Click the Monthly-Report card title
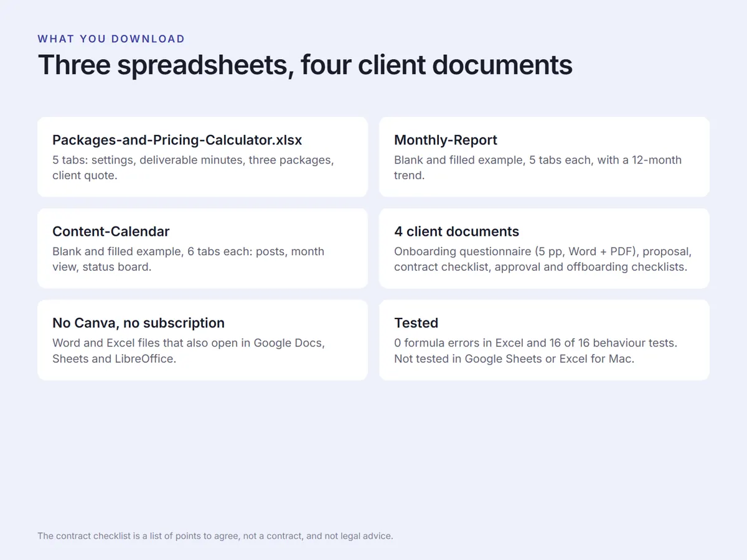The width and height of the screenshot is (747, 560). pos(446,140)
